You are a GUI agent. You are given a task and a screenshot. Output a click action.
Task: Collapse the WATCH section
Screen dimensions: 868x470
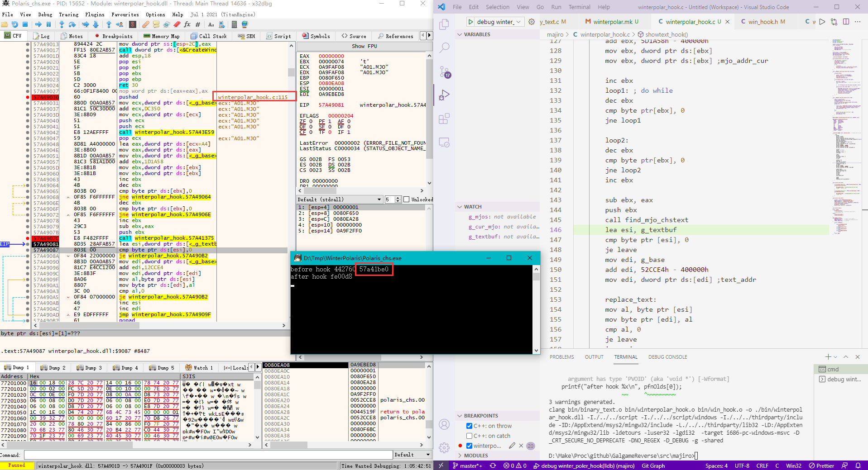coord(472,207)
